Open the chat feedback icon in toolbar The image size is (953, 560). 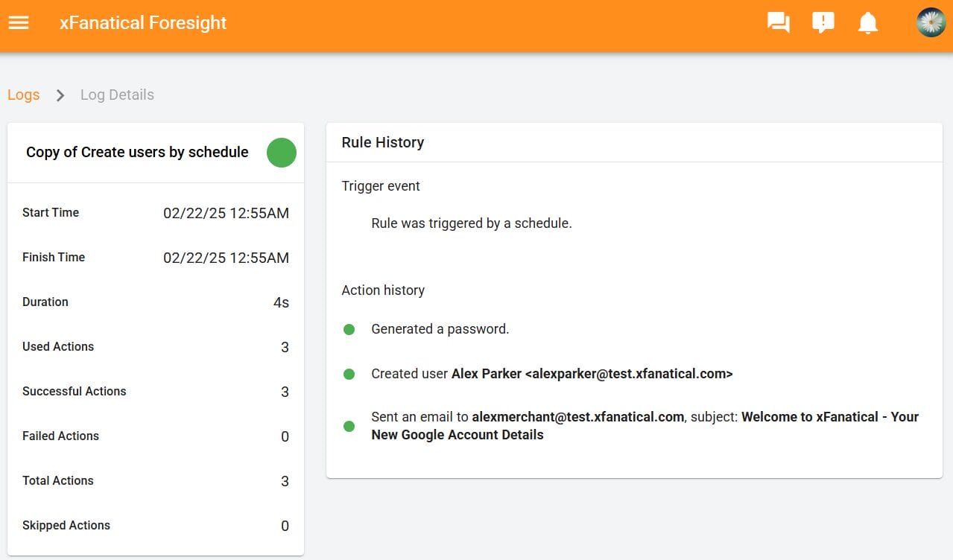coord(778,22)
